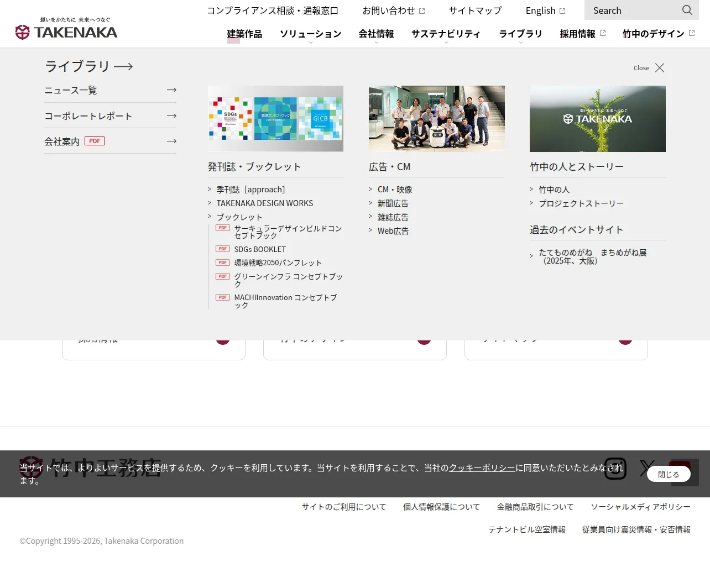Open the Web広告 link
Viewport: 710px width, 588px height.
coord(393,231)
